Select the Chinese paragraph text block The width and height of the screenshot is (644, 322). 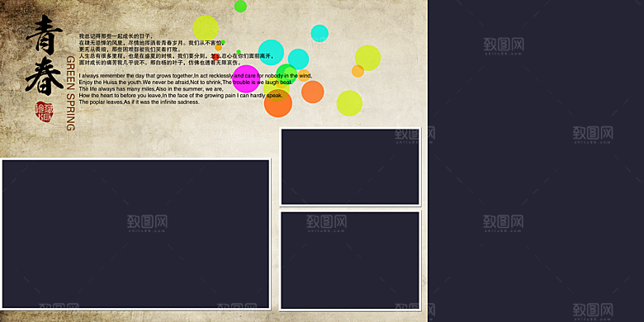[176, 50]
